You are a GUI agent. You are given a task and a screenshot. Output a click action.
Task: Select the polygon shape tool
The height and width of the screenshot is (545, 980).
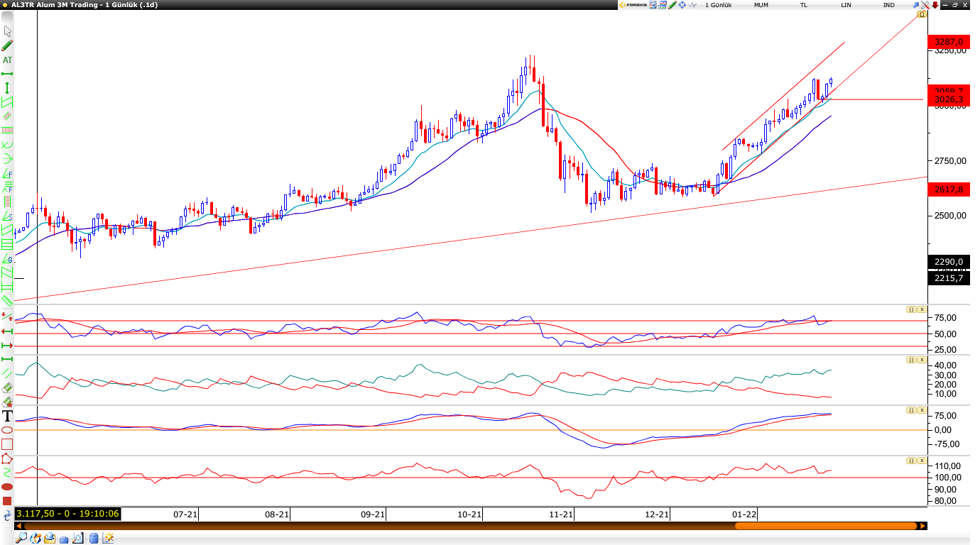(7, 458)
